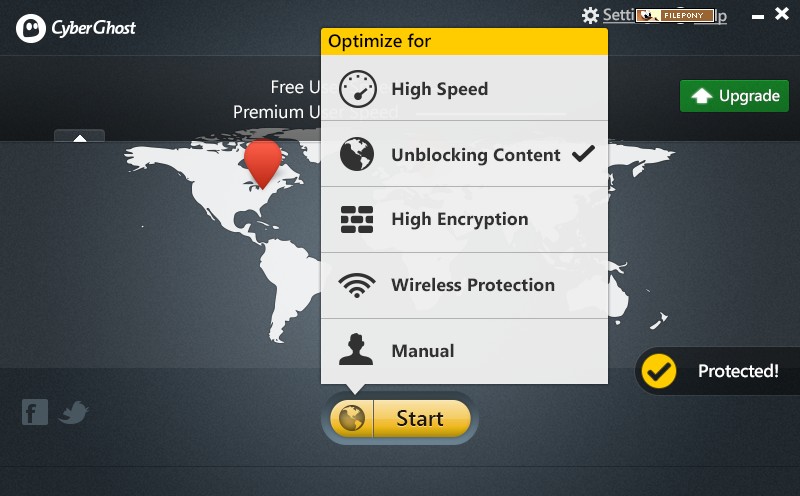
Task: Select Wireless Protection option
Action: (464, 285)
